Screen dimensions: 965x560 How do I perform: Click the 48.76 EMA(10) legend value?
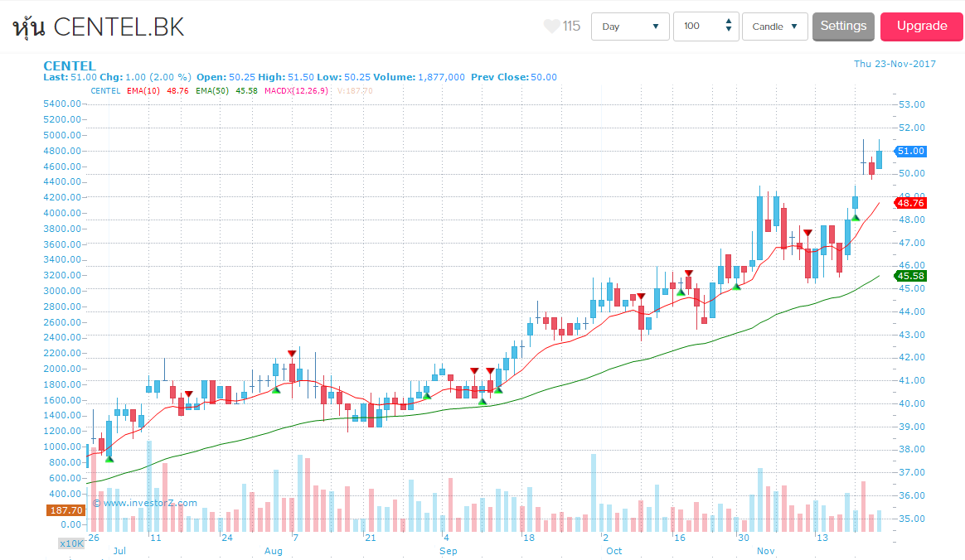pyautogui.click(x=178, y=91)
